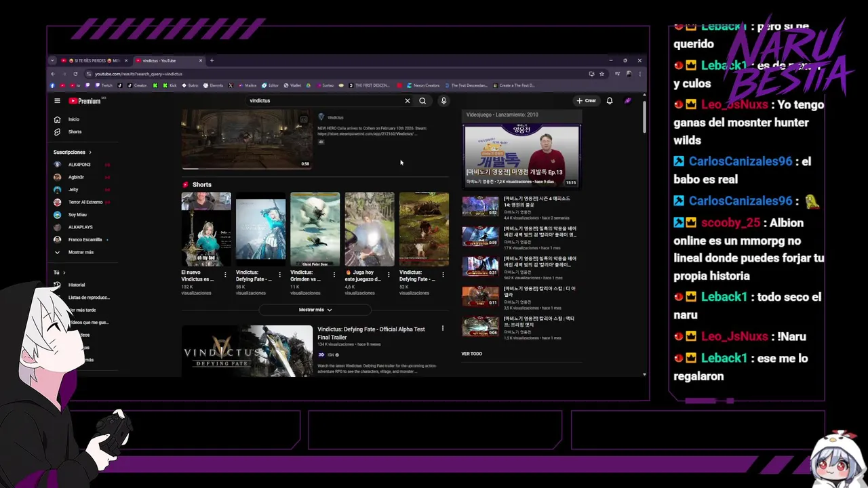Click the magnifying glass search button
868x488 pixels.
pos(422,100)
